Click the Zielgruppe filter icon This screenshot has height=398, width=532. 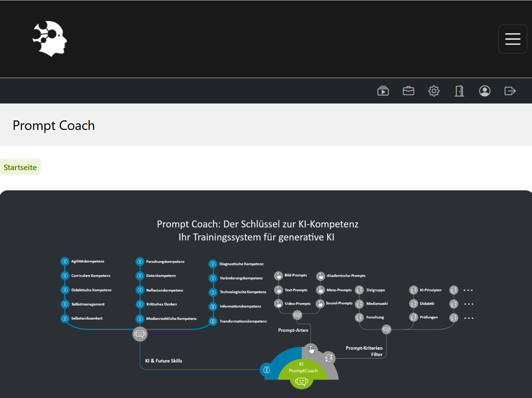point(359,290)
